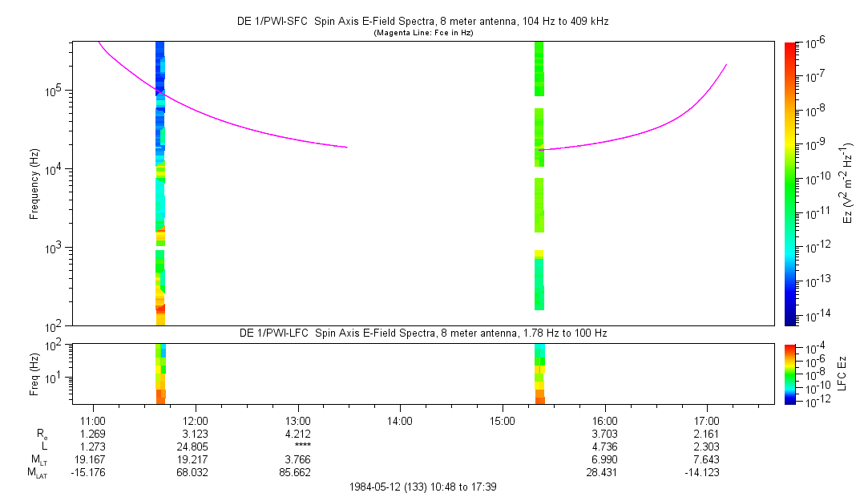Select the L value 24.805

pos(196,446)
